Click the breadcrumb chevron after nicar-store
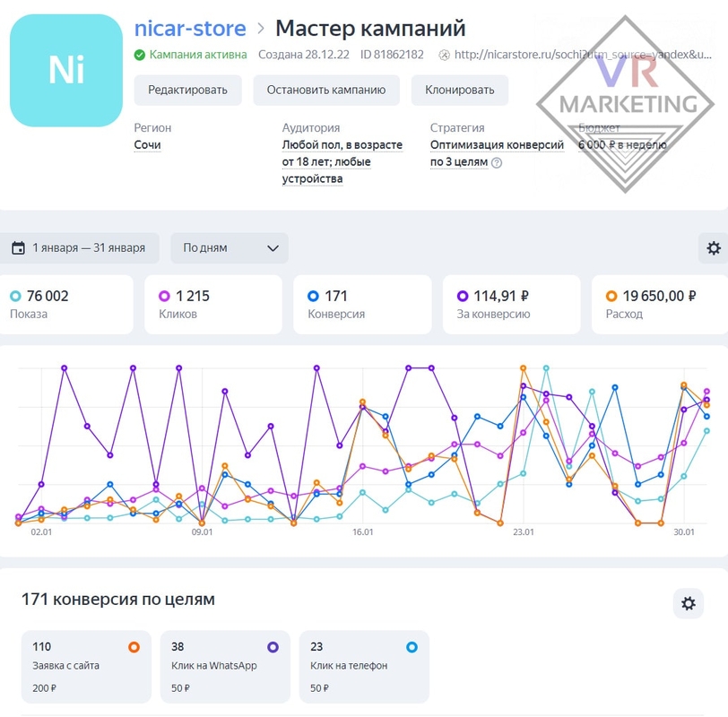728x717 pixels. [x=261, y=29]
